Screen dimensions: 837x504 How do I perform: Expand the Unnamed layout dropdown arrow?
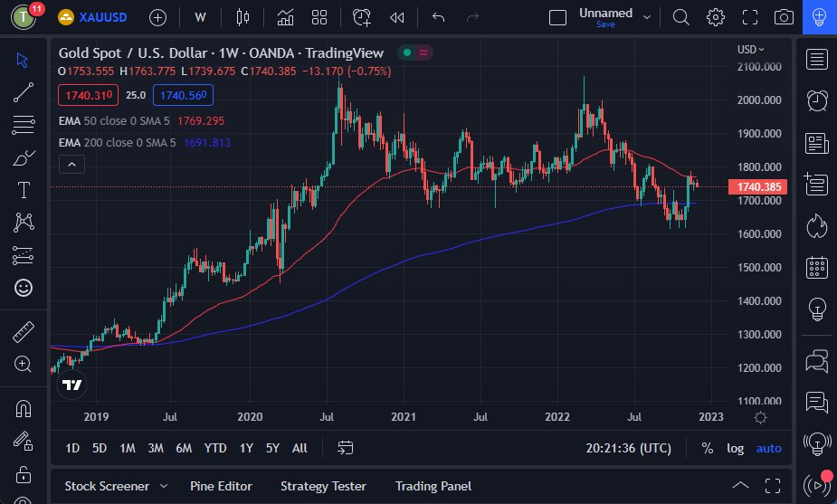coord(646,17)
